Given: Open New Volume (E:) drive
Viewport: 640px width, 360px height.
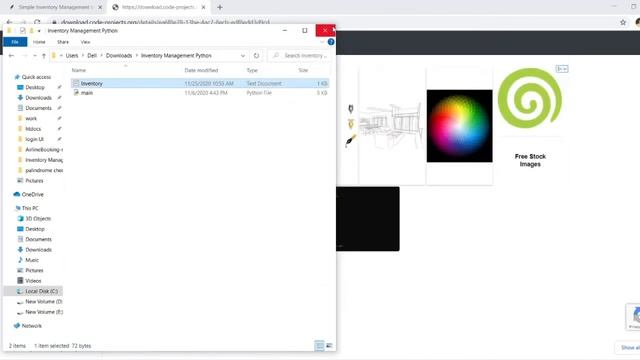Looking at the screenshot, I should (x=44, y=312).
